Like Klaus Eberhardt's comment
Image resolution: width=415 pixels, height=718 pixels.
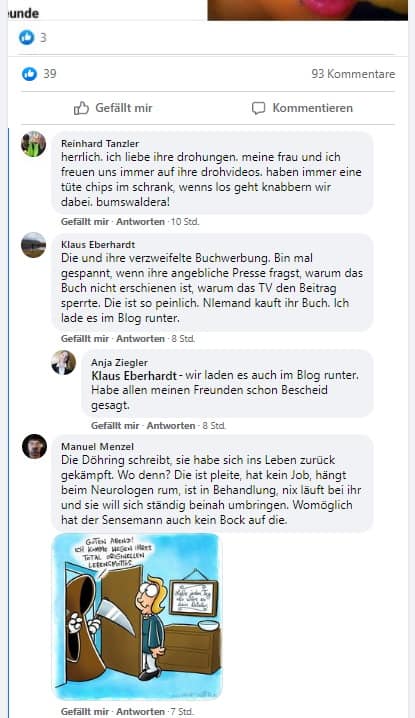point(85,339)
